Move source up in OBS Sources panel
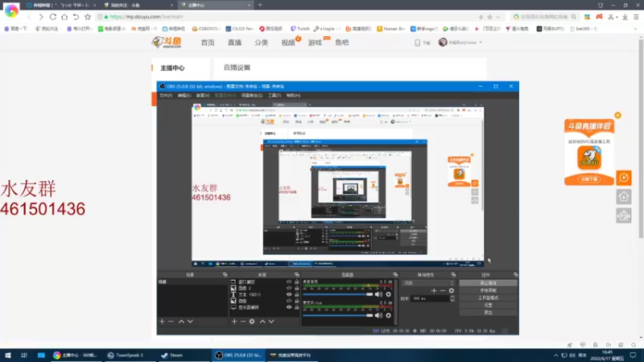Viewport: 644px width, 362px height. click(262, 321)
